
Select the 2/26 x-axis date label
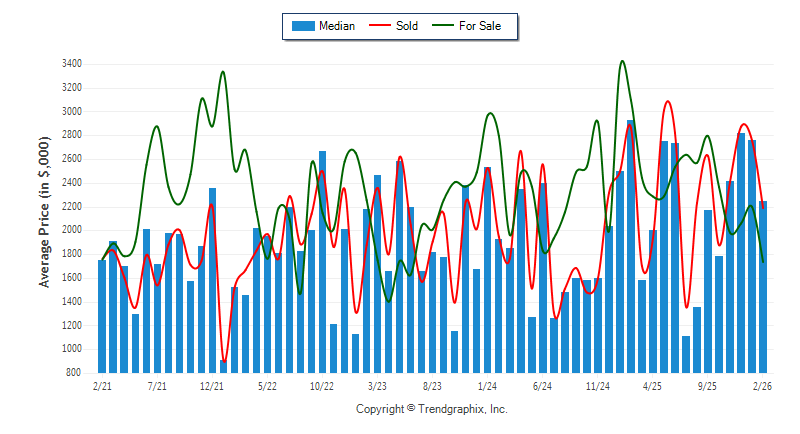click(762, 385)
